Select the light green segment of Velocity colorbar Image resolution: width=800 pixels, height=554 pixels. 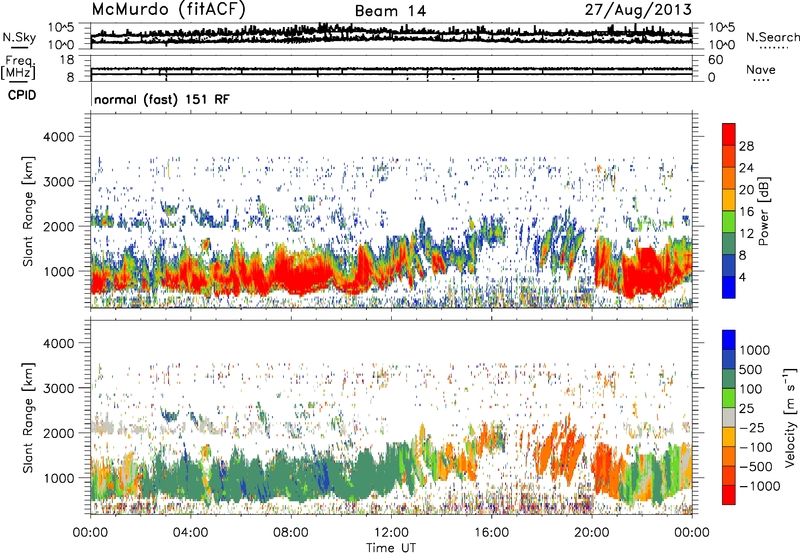click(x=729, y=399)
